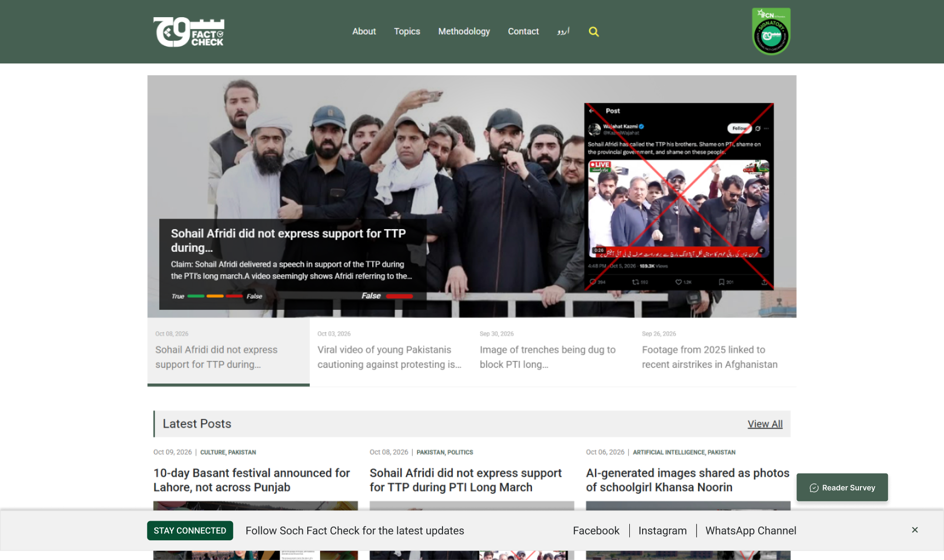The image size is (944, 560).
Task: Open the Instagram link
Action: click(662, 531)
